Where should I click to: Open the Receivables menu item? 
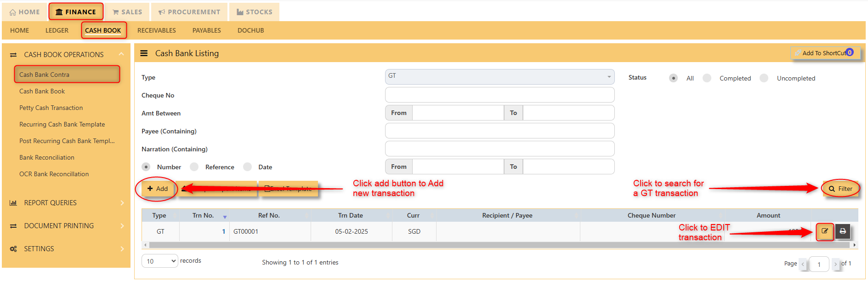(156, 30)
